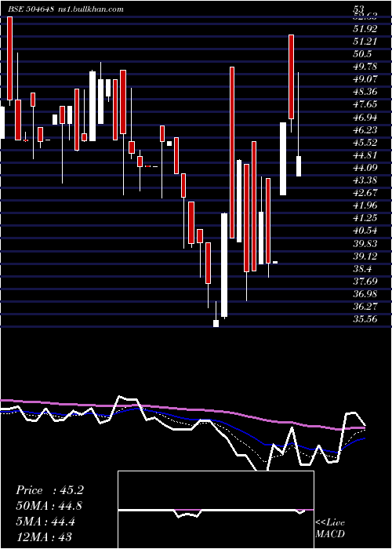Click the 47.65 price axis label
Image resolution: width=392 pixels, height=549 pixels.
tap(365, 104)
